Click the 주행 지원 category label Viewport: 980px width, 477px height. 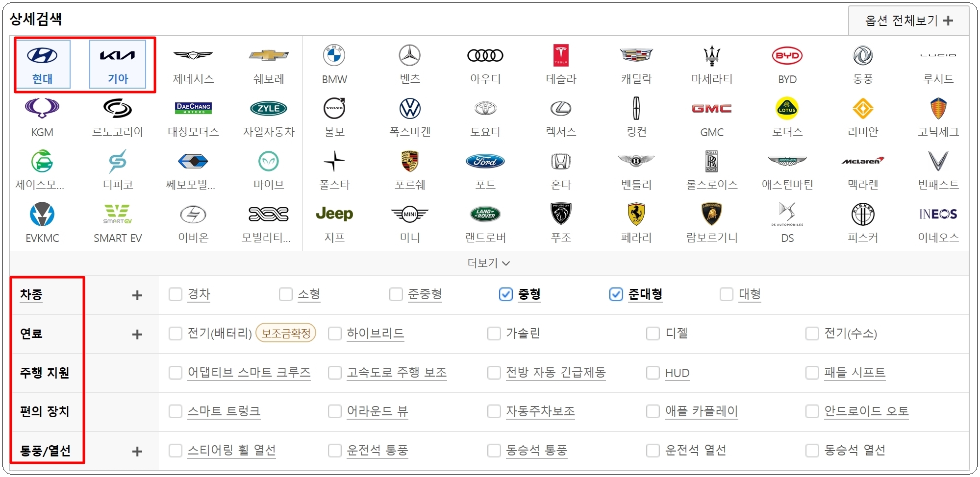coord(44,373)
